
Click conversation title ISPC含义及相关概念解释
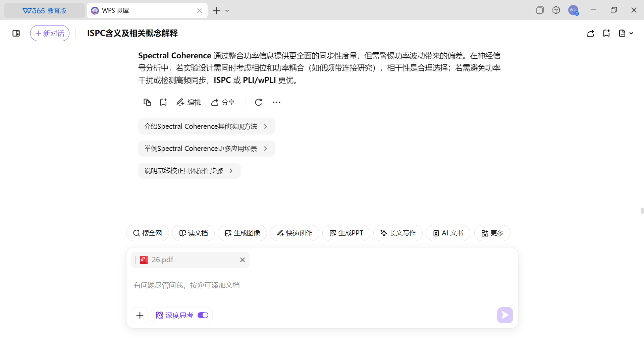pyautogui.click(x=132, y=33)
